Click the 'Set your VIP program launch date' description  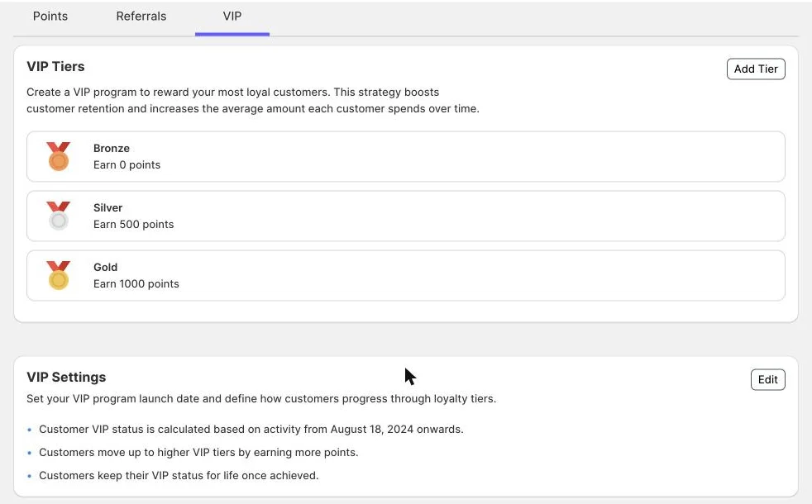click(261, 398)
